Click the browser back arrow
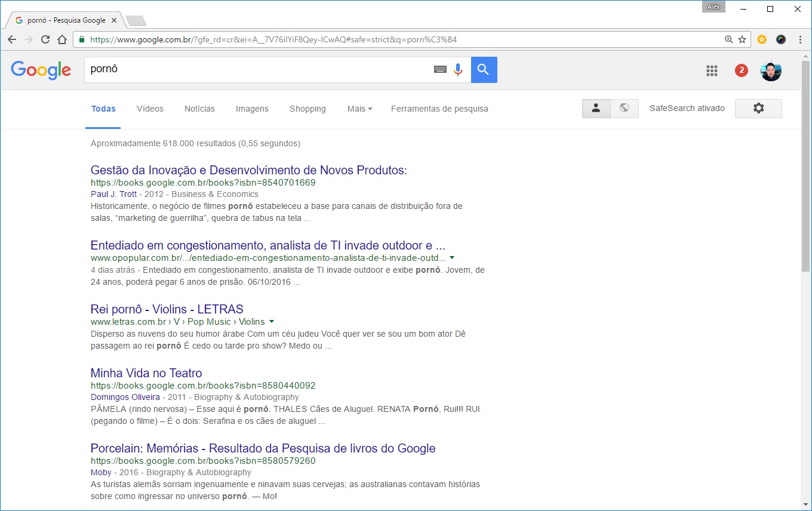Viewport: 812px width, 511px height. tap(12, 39)
